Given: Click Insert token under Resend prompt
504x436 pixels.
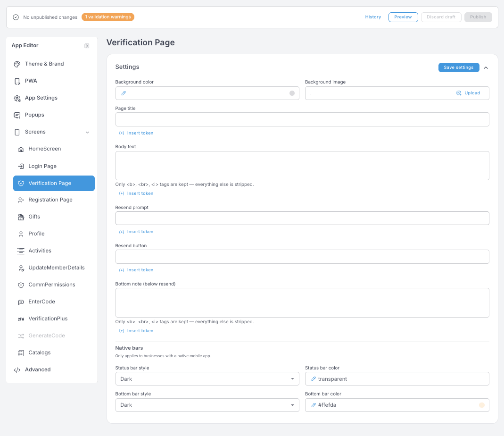Looking at the screenshot, I should (136, 232).
